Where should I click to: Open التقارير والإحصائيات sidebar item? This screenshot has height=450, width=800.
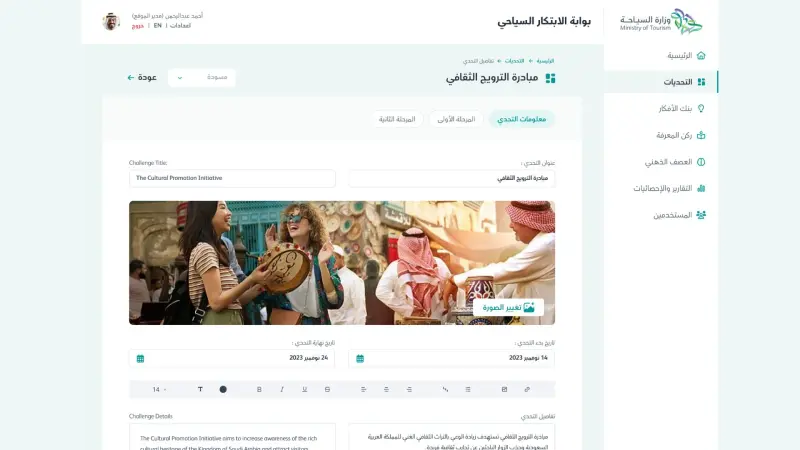pyautogui.click(x=661, y=188)
